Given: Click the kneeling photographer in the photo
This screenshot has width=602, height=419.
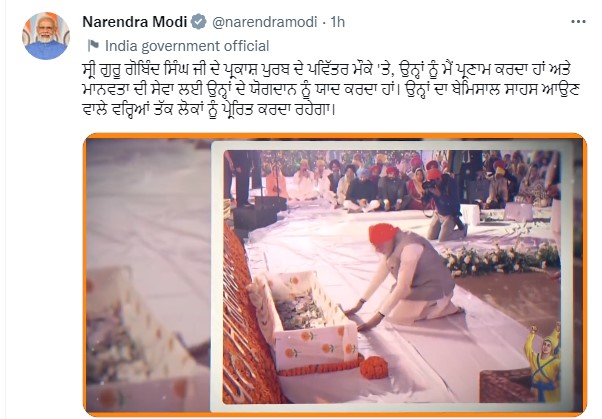Looking at the screenshot, I should (x=443, y=205).
